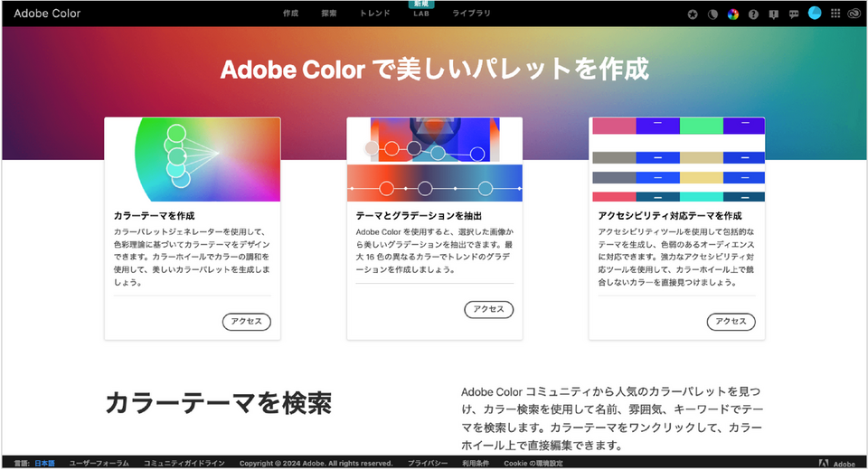Open the feedback exclamation bubble icon
868x470 pixels.
(x=773, y=14)
